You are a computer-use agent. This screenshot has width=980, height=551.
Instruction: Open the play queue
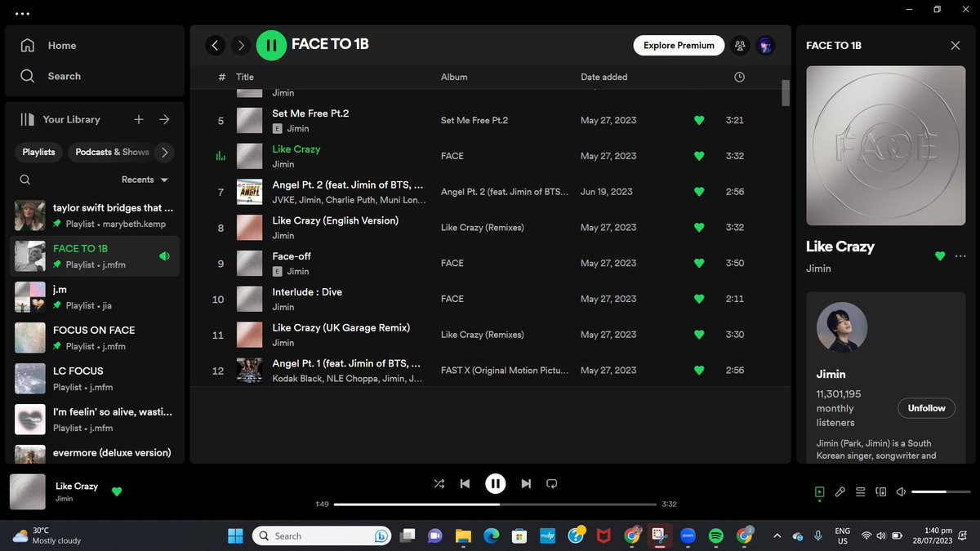[860, 492]
